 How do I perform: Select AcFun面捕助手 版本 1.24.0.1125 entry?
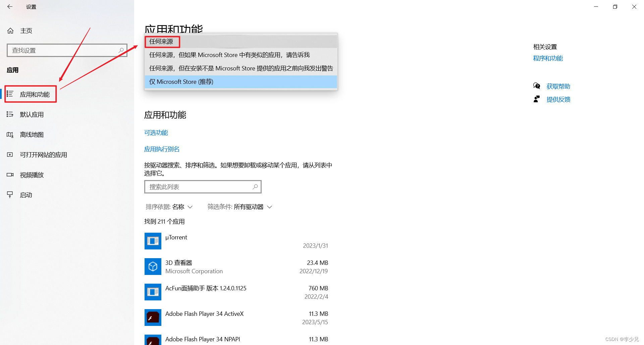coord(206,288)
